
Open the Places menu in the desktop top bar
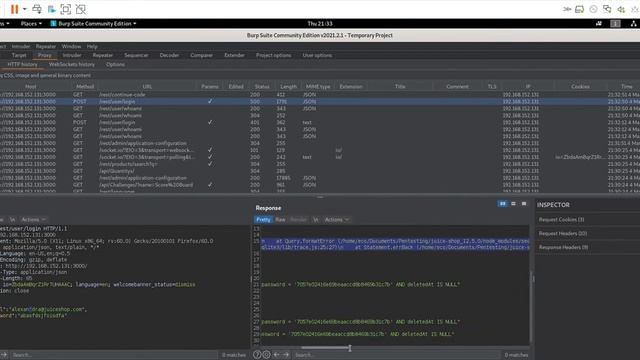[31, 24]
